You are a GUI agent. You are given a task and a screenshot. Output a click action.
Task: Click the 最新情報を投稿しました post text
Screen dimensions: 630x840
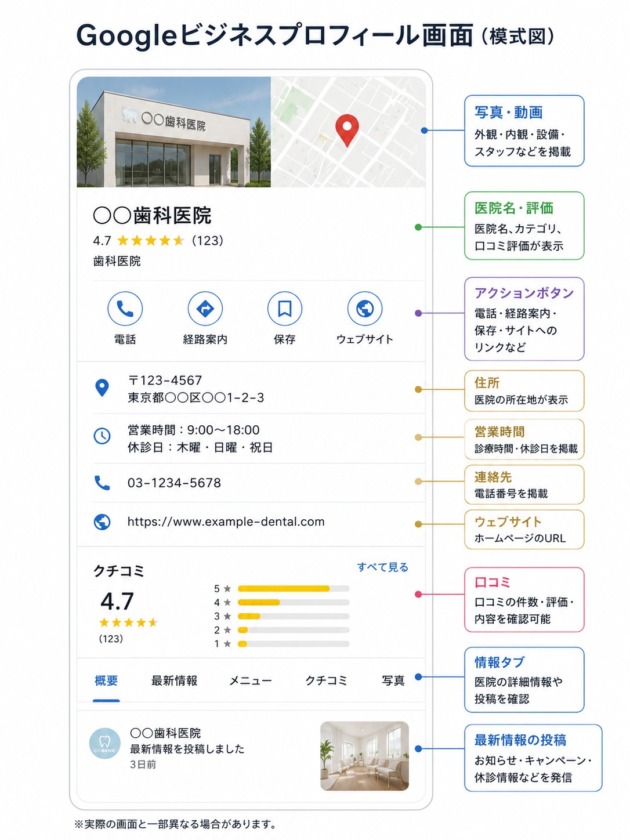pos(187,749)
